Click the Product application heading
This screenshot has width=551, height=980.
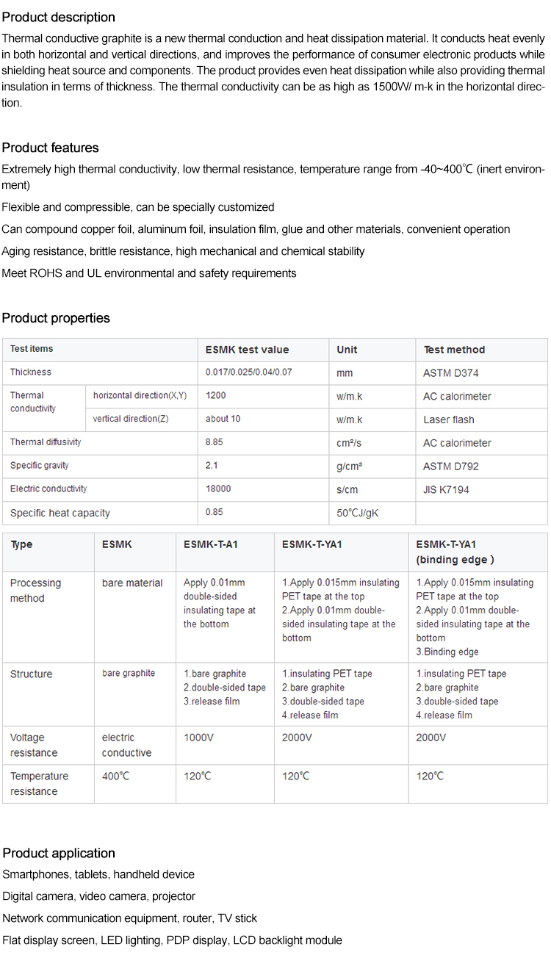click(x=59, y=853)
